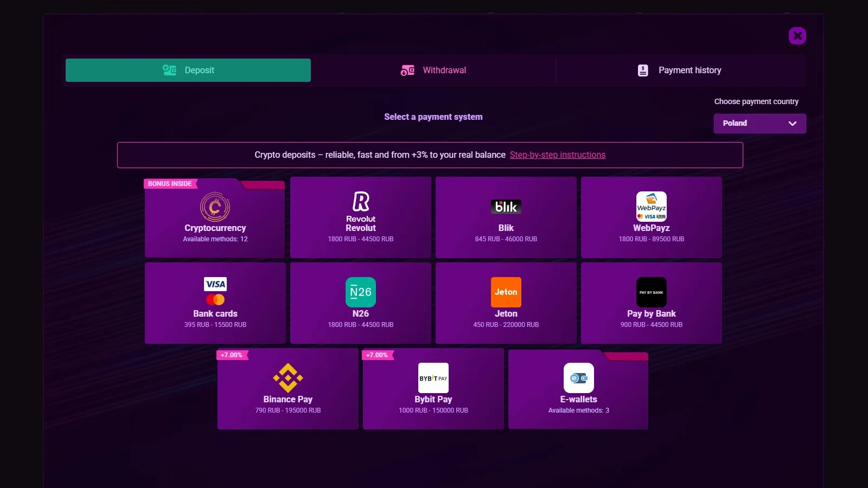Click the '790 RUB - 195000 RUB' limit text

pyautogui.click(x=288, y=410)
